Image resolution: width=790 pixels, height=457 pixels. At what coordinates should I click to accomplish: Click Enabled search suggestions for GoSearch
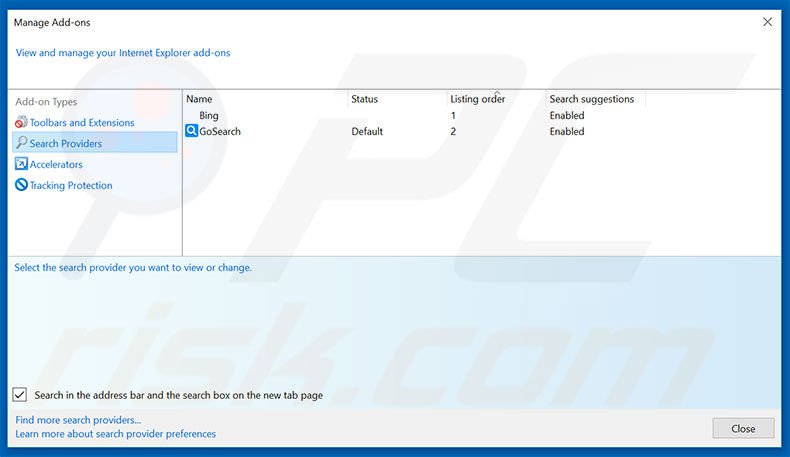[x=567, y=132]
